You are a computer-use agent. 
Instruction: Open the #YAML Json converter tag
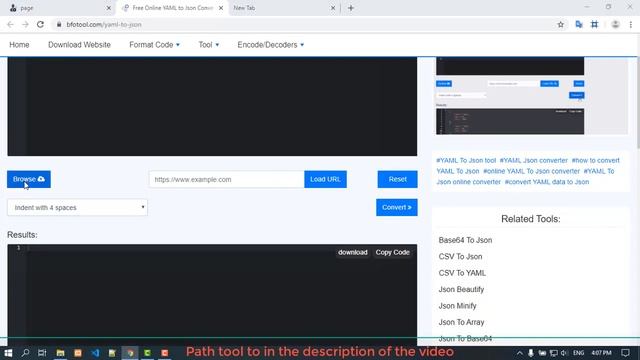[x=533, y=160]
